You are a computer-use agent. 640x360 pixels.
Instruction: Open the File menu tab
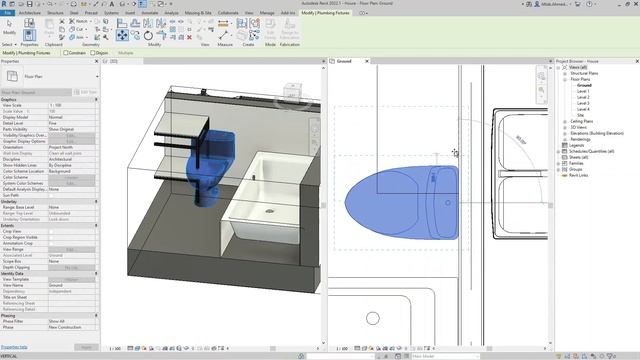pyautogui.click(x=7, y=13)
